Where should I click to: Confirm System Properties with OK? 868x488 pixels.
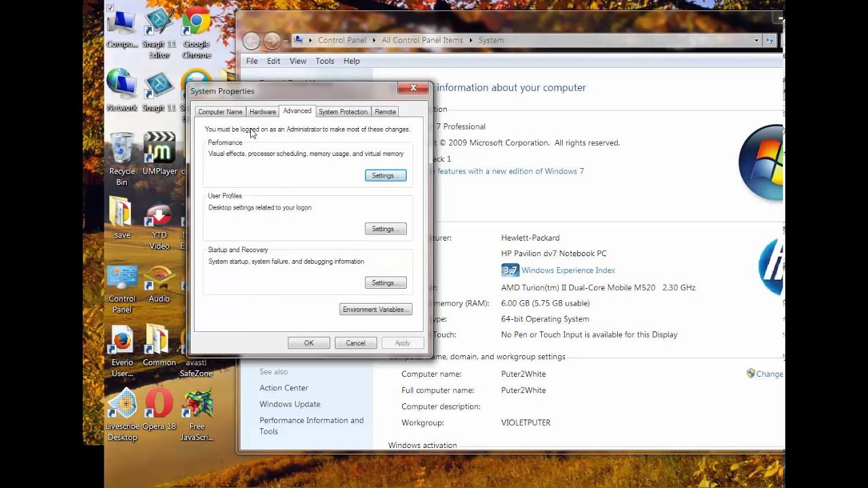point(309,343)
